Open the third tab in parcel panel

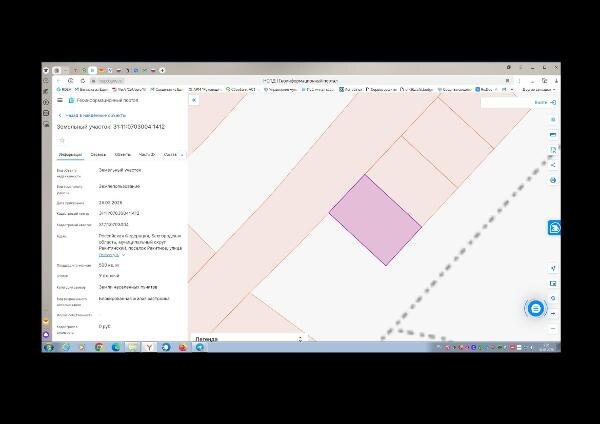point(122,155)
